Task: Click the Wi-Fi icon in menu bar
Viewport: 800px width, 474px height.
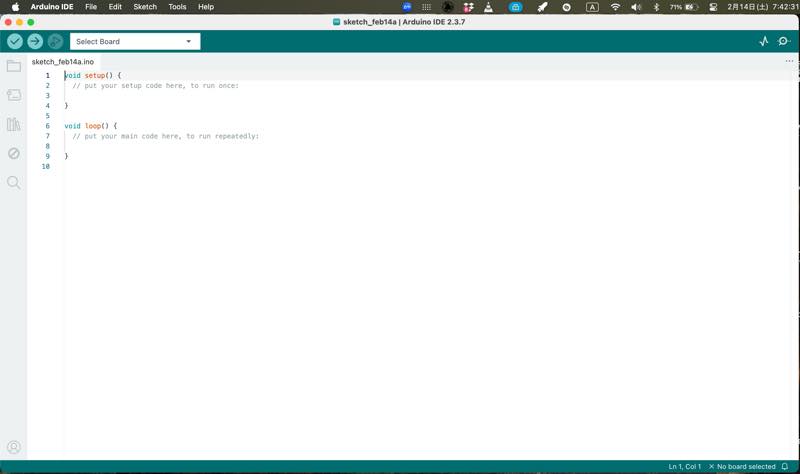Action: [615, 7]
